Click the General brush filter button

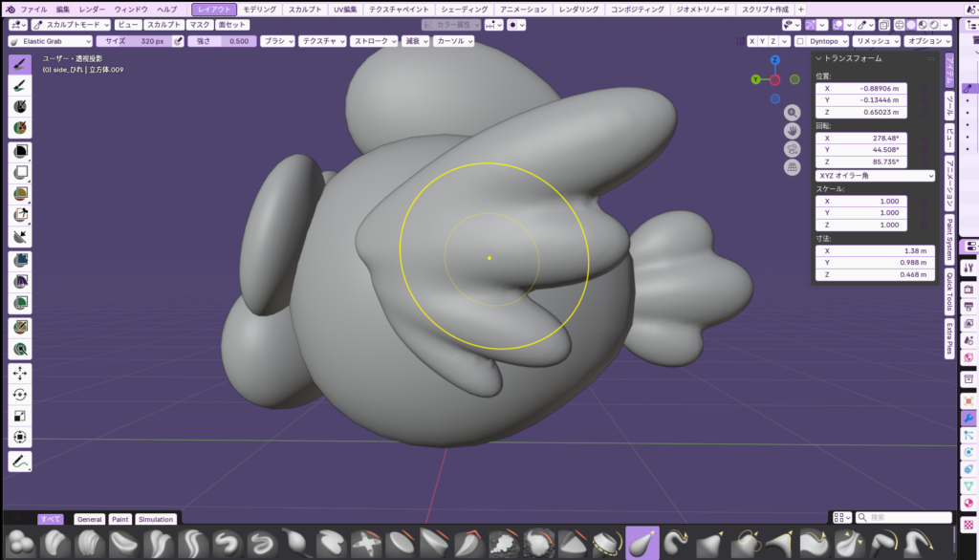click(x=89, y=519)
